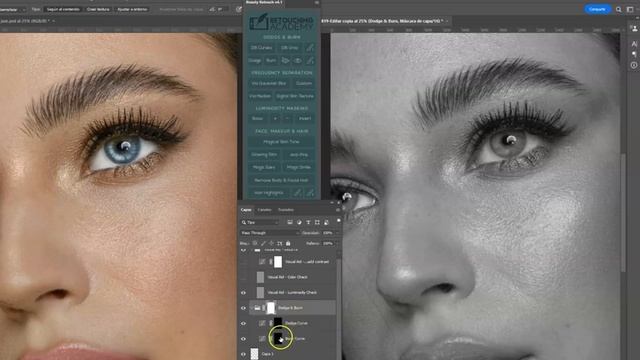640x360 pixels.
Task: Toggle the layer filtering switch
Action: point(338,221)
